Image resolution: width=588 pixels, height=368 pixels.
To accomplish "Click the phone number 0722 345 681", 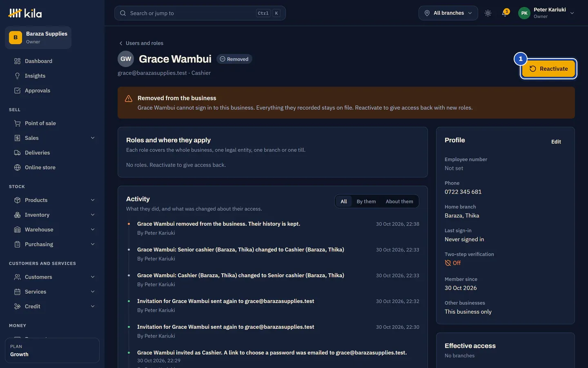I will [463, 192].
